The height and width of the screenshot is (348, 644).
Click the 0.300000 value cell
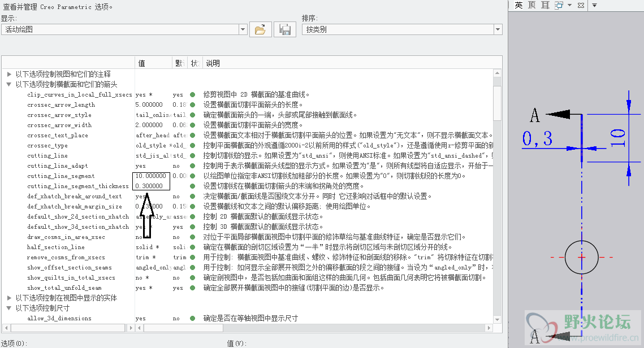[x=149, y=186]
